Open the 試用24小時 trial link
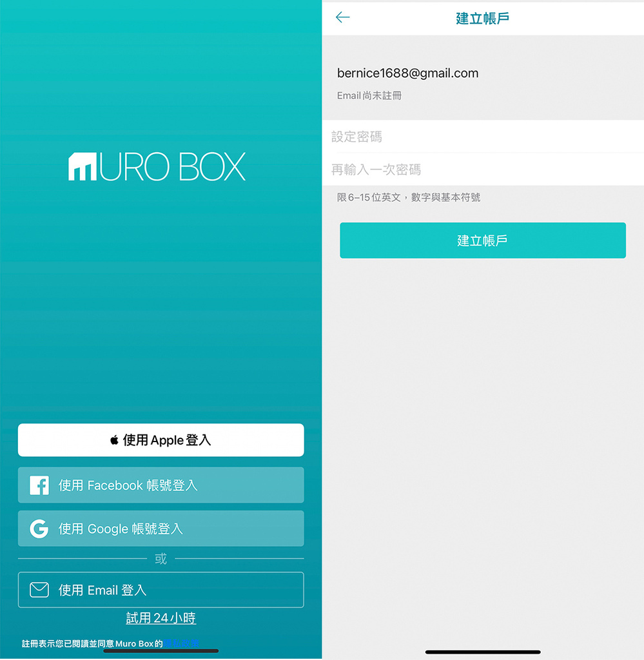The image size is (644, 660). coord(161,618)
